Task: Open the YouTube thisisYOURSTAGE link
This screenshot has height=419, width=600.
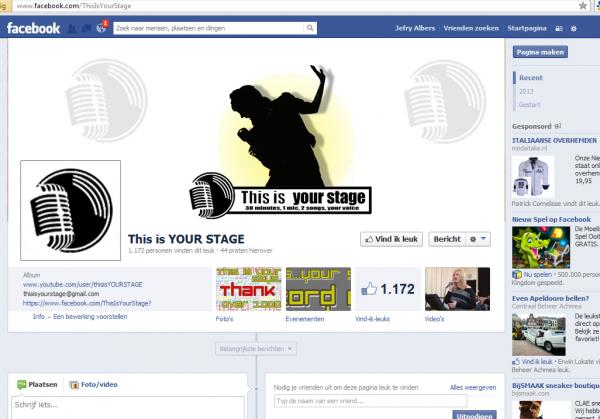Action: pyautogui.click(x=83, y=285)
